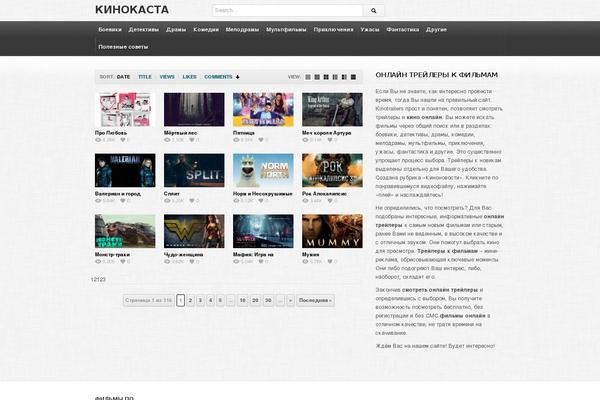This screenshot has height=400, width=600.
Task: Open the Wonder Woman thumbnail
Action: coord(194,231)
